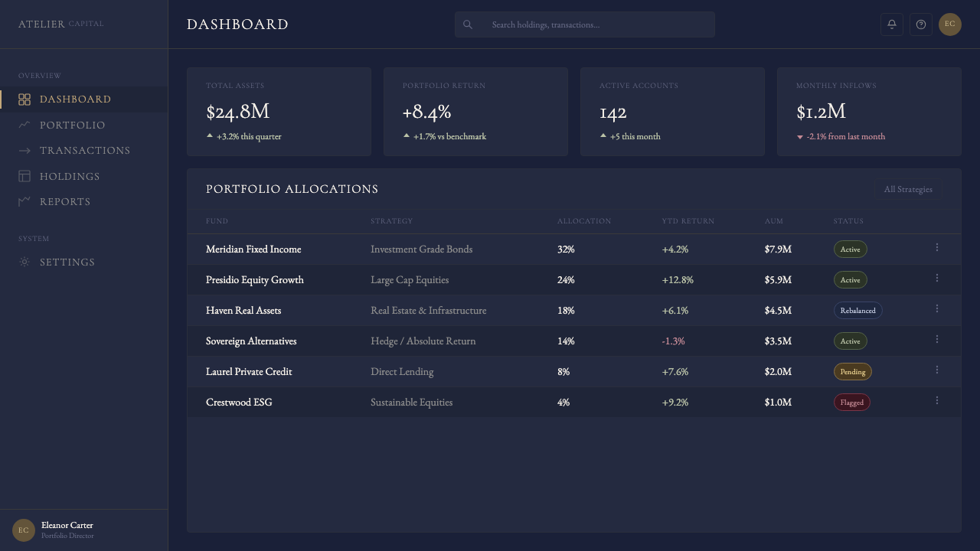Click the help question mark icon
The width and height of the screenshot is (980, 551).
[921, 24]
